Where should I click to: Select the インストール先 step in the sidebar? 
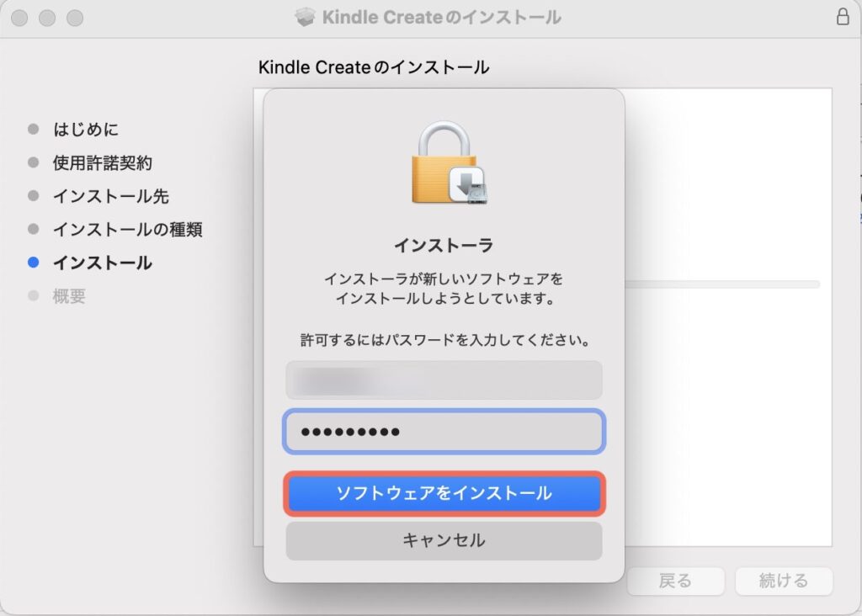(111, 196)
